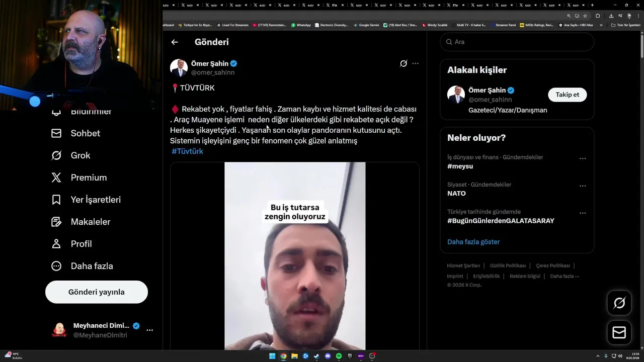Open the Google Gemini bookmark
The height and width of the screenshot is (362, 644).
pos(366,25)
